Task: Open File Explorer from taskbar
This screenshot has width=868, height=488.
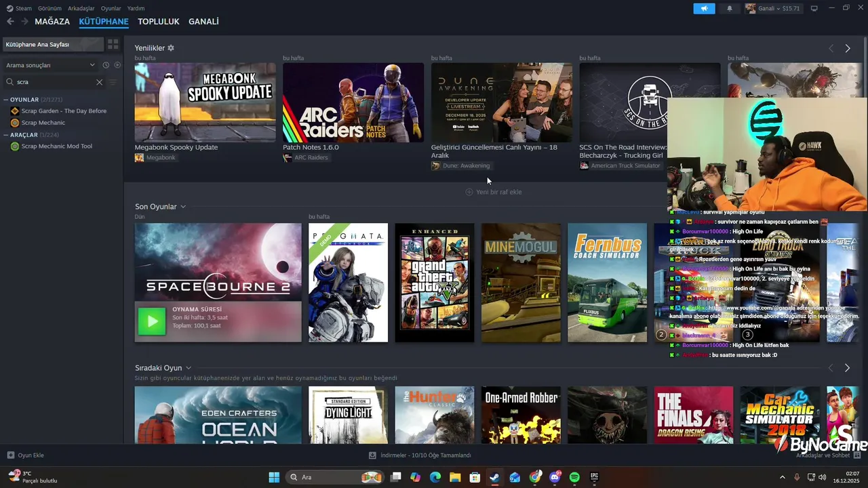Action: [x=455, y=477]
